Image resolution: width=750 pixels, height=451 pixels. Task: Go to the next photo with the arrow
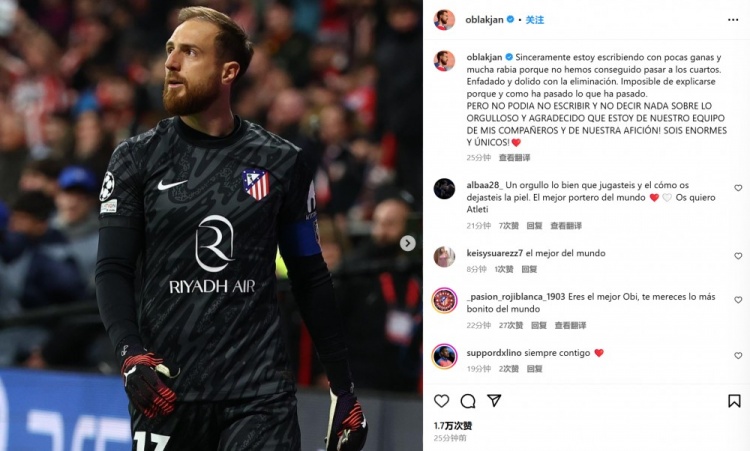point(408,243)
